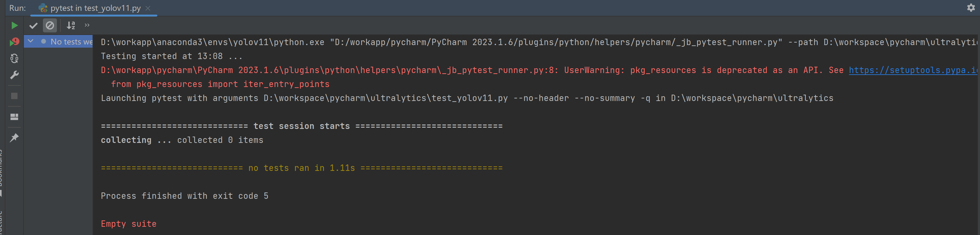
Task: Open hidden toolbar items double chevron
Action: [x=87, y=25]
